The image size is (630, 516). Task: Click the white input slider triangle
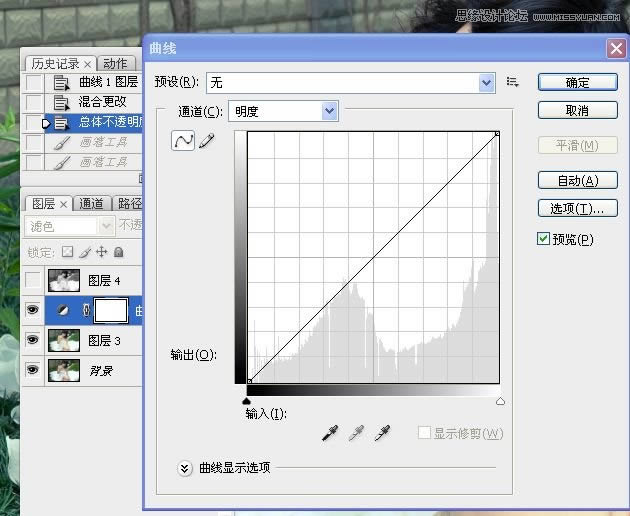(500, 401)
